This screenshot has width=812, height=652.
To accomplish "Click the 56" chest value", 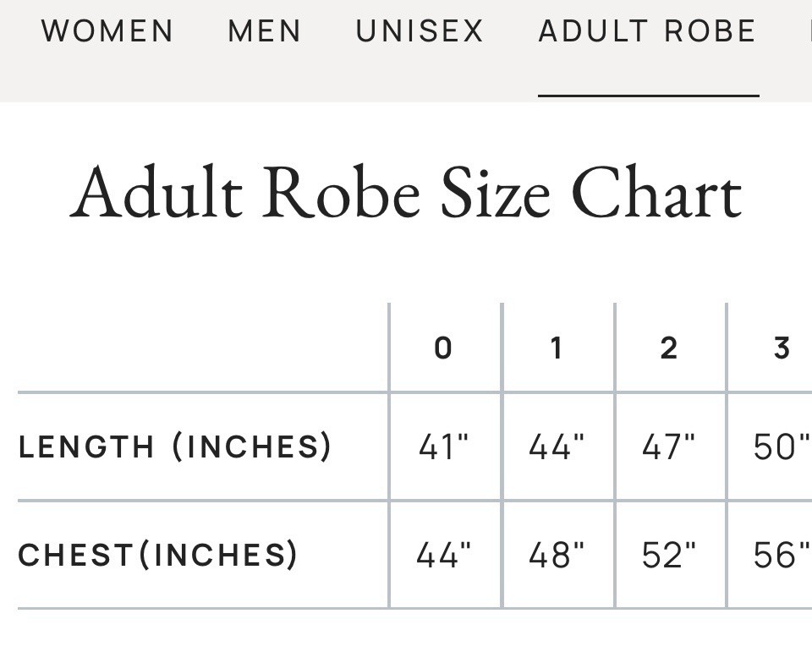I will (782, 555).
